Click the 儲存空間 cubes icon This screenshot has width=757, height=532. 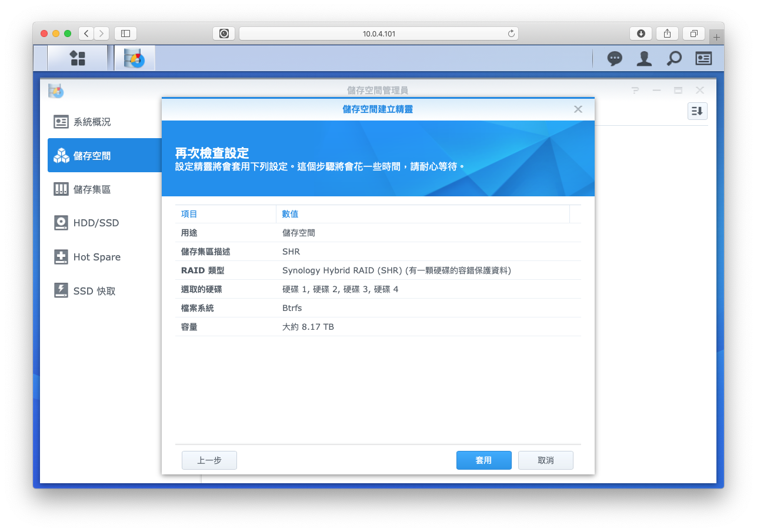click(x=61, y=156)
